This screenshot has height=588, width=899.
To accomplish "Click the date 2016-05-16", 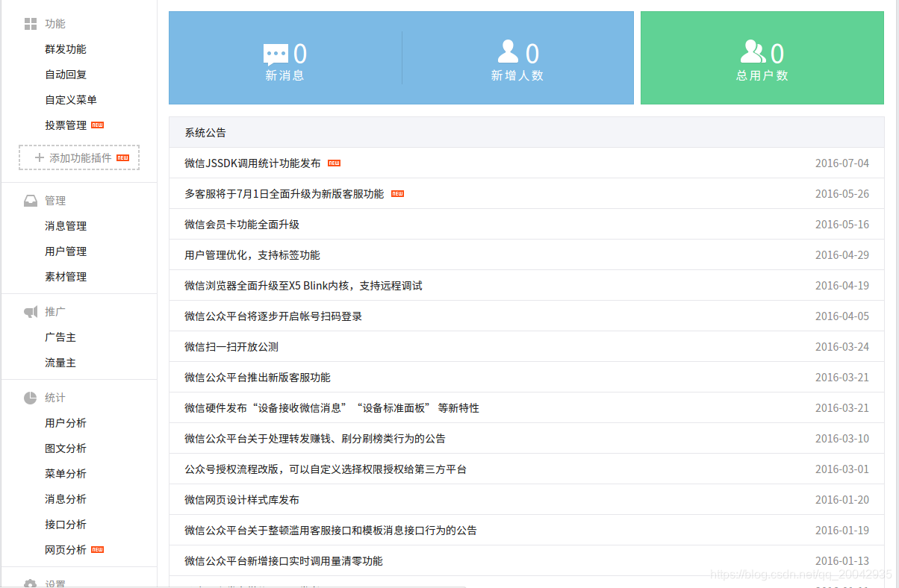I will [x=842, y=225].
